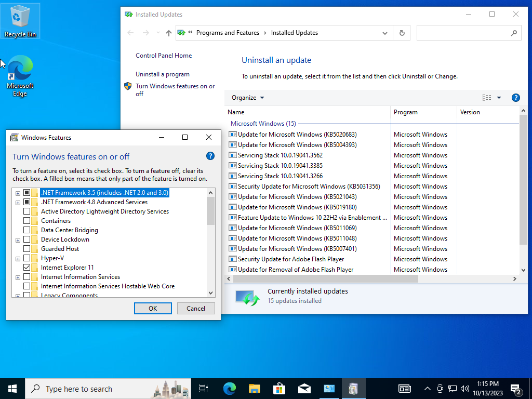Go up one level with the Up arrow
Viewport: 532px width, 399px height.
pos(169,33)
